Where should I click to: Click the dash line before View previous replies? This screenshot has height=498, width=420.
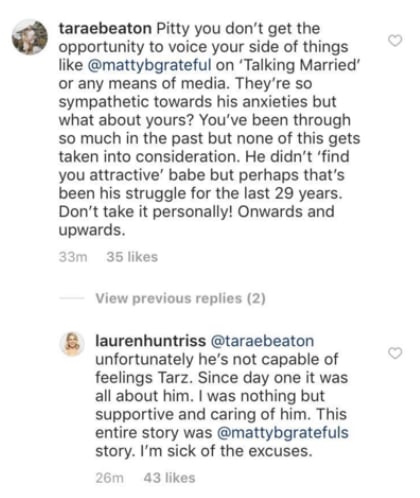(71, 298)
